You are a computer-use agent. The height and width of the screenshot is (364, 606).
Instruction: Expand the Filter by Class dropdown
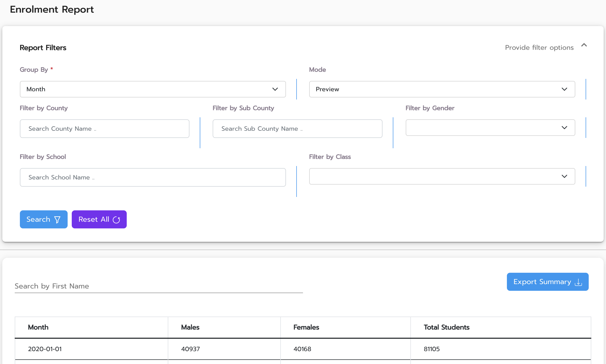(442, 176)
